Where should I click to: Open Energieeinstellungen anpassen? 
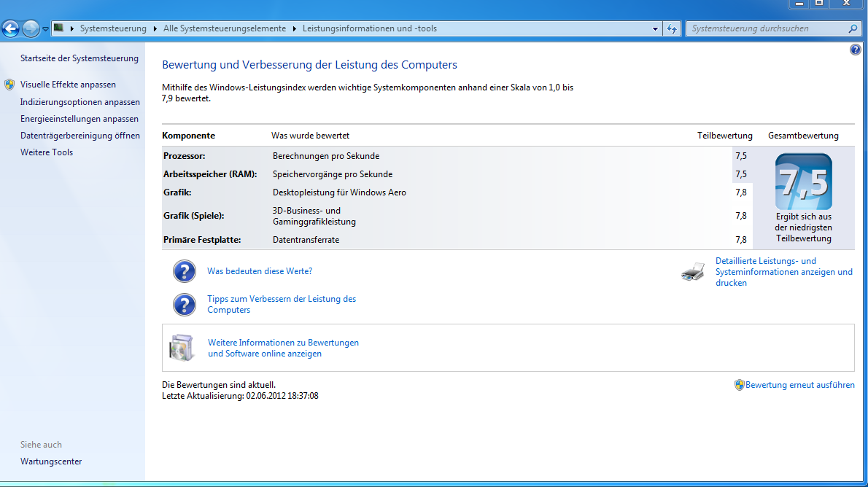coord(80,118)
